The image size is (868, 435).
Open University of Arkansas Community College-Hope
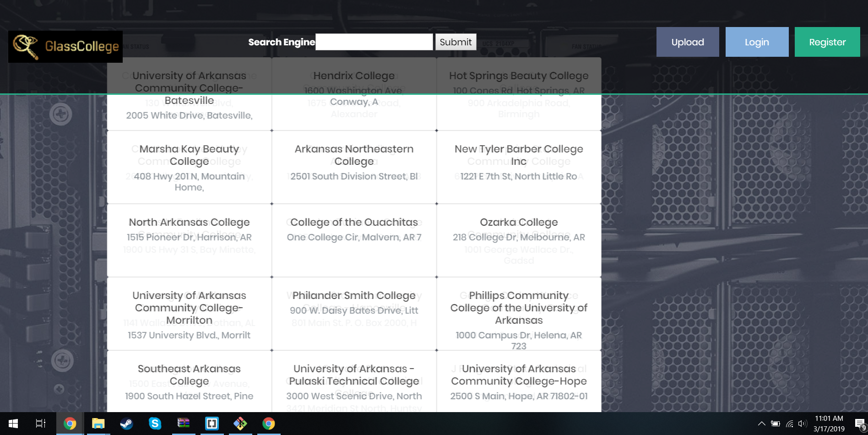(x=519, y=375)
